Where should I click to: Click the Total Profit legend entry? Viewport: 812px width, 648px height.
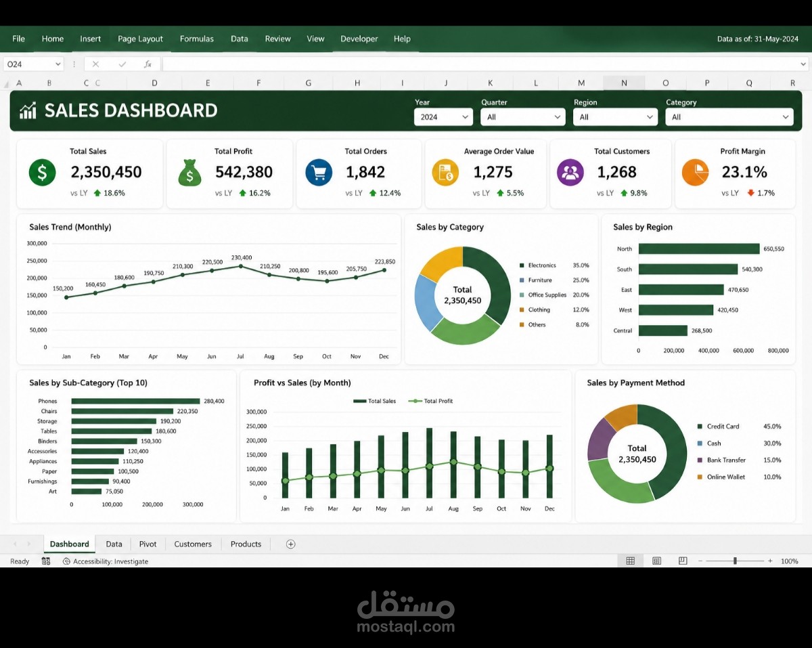point(430,401)
